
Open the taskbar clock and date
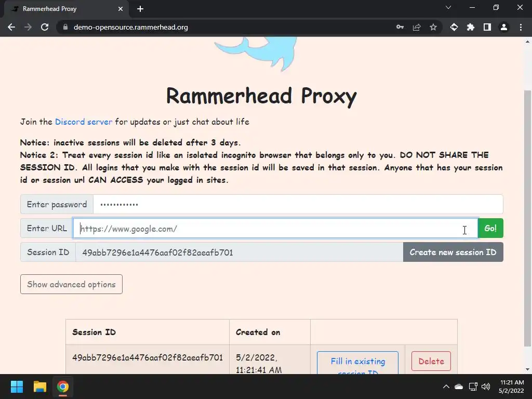click(x=511, y=387)
